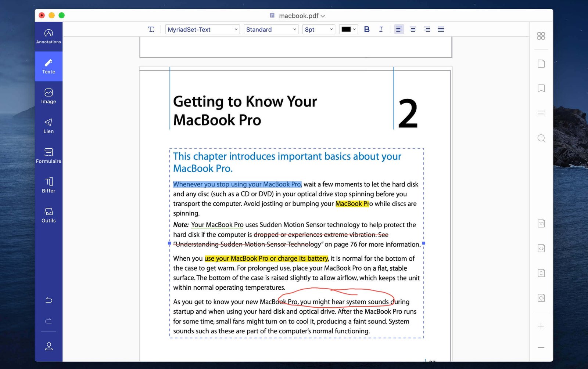Click the 'Note:' bold italic label

point(181,225)
